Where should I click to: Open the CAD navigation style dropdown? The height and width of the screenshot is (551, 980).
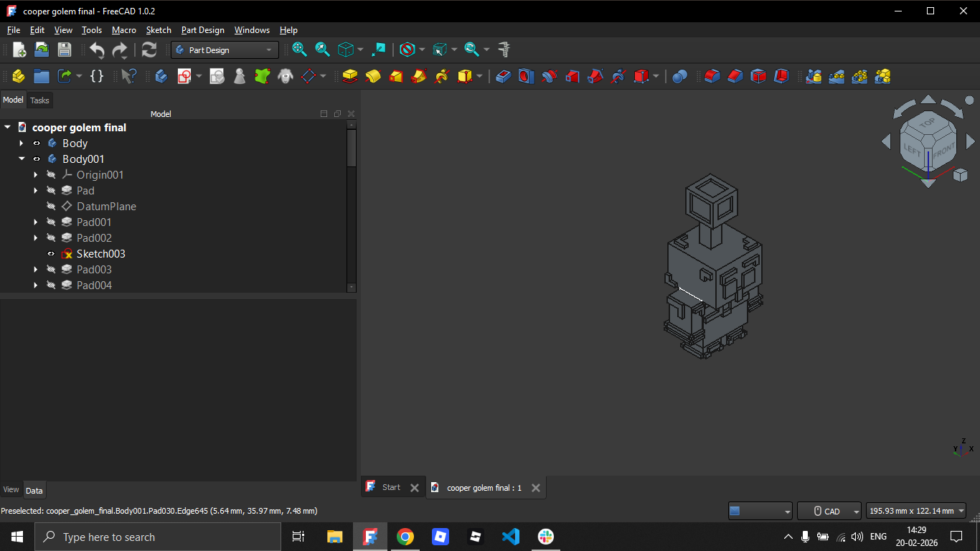[829, 511]
